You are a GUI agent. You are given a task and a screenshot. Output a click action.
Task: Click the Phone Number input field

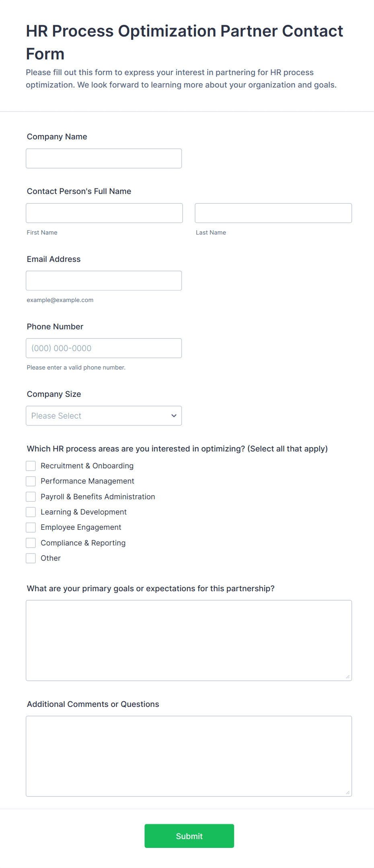103,348
